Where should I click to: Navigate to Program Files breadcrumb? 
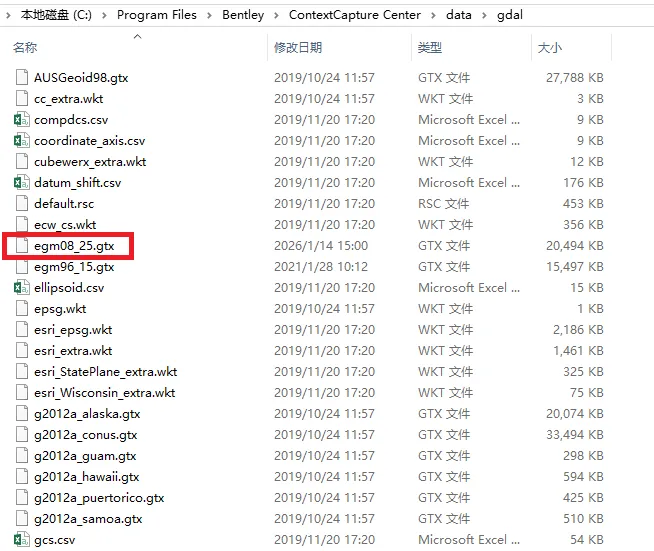pyautogui.click(x=156, y=15)
